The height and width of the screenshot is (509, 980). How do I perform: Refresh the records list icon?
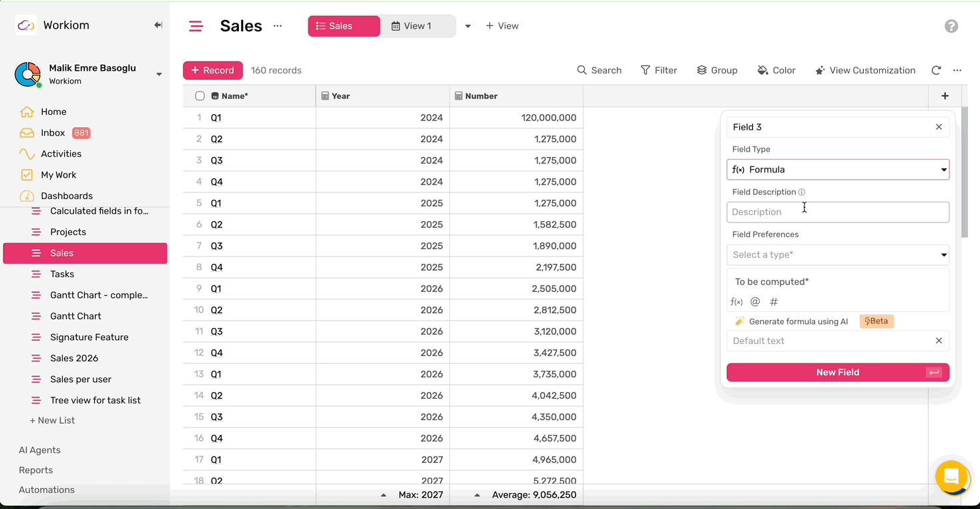point(936,70)
